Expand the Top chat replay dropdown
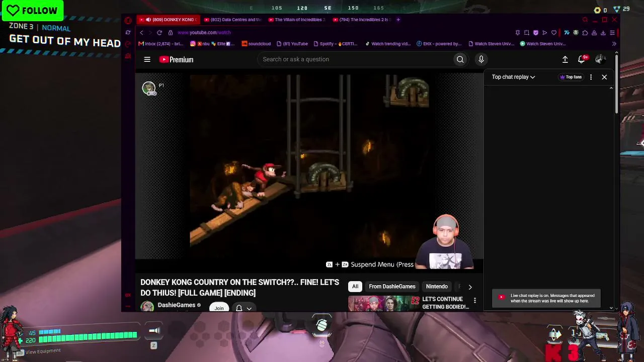 [513, 77]
